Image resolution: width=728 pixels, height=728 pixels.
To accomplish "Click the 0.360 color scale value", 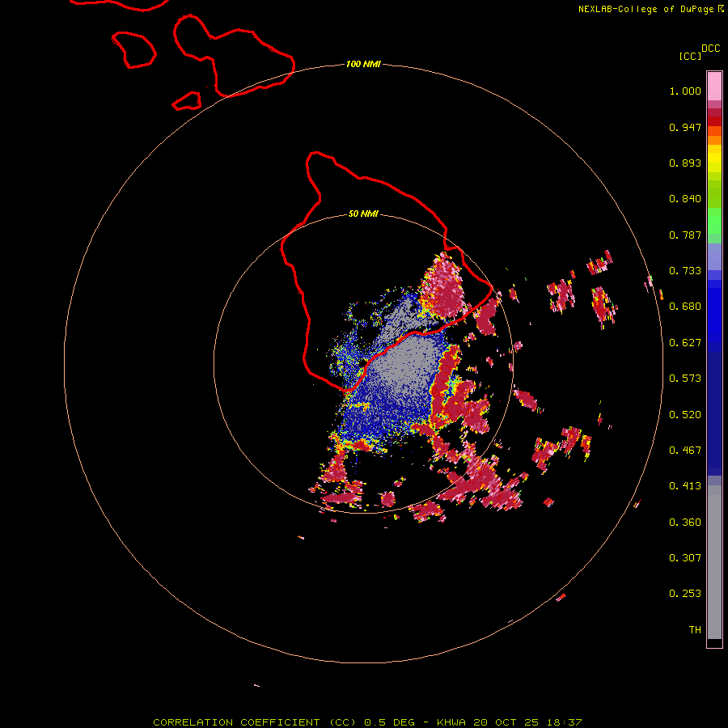I will click(x=685, y=523).
